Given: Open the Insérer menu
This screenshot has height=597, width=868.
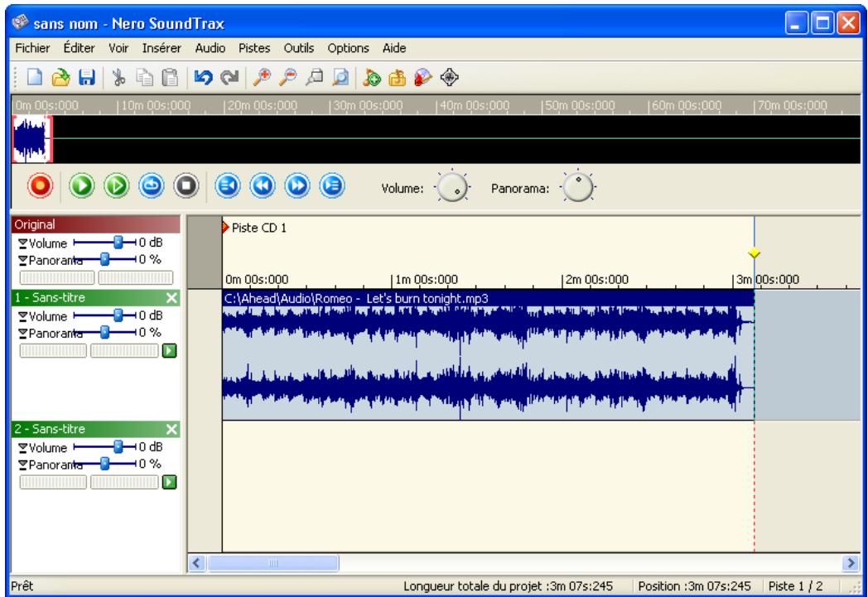Looking at the screenshot, I should [x=162, y=48].
